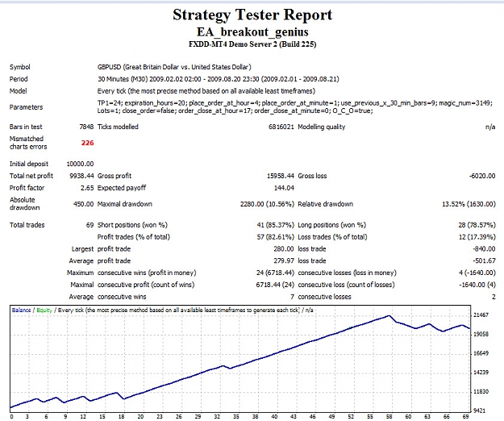The image size is (504, 421).
Task: Click the average loss trade -501.67 value
Action: [x=484, y=261]
